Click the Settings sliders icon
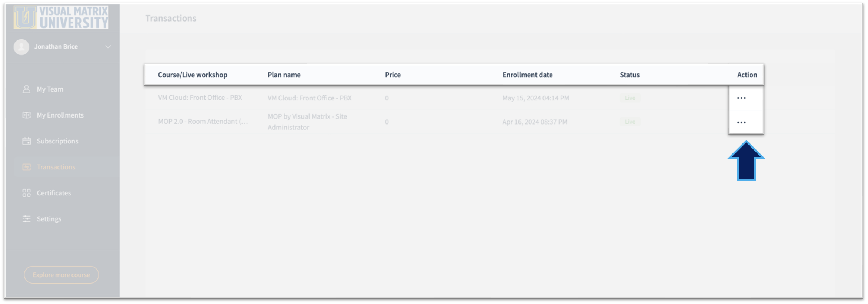This screenshot has height=304, width=868. point(26,219)
